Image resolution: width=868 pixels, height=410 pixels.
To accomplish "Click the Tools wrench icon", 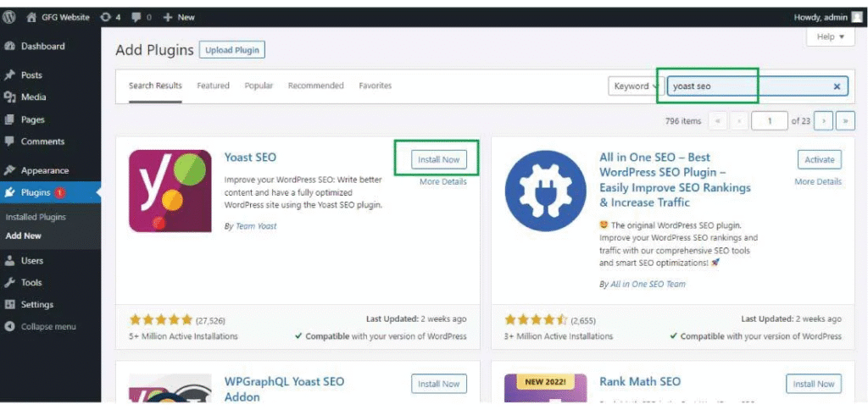I will (x=9, y=283).
